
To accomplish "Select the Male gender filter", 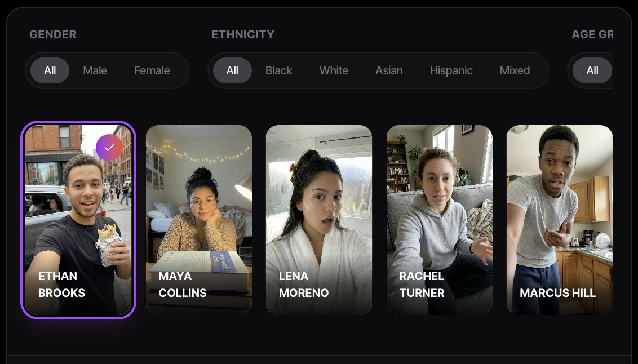I will tap(95, 70).
